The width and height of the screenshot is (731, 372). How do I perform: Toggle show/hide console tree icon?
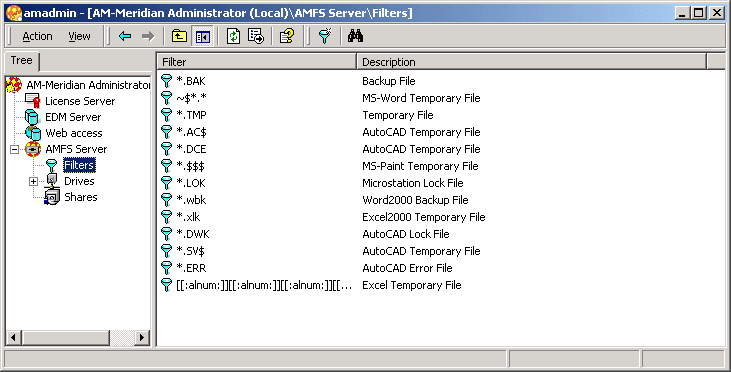click(x=203, y=36)
